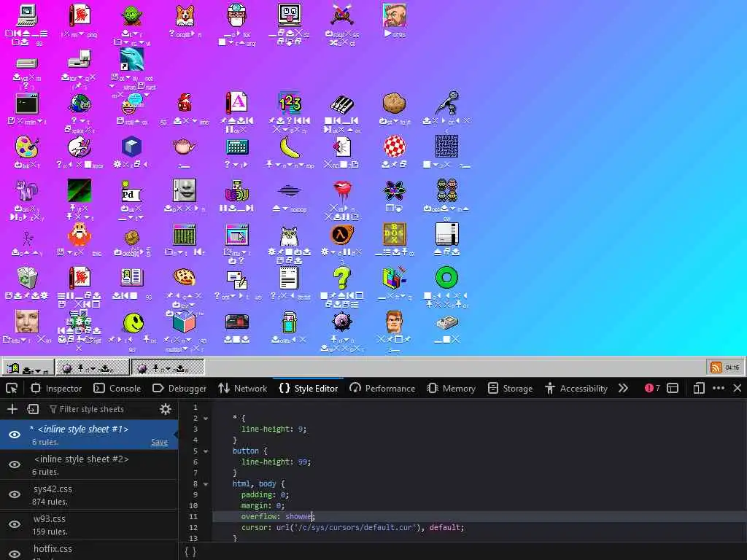Open Style Editor options gear
Screen dimensions: 747x560
point(166,409)
